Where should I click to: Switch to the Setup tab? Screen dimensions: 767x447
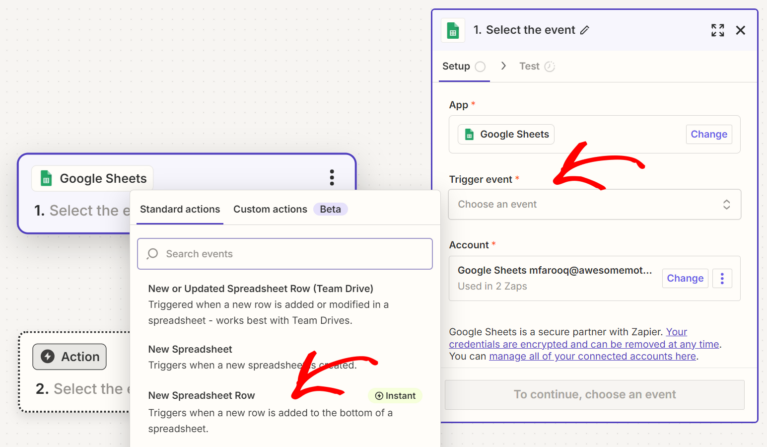(x=464, y=67)
